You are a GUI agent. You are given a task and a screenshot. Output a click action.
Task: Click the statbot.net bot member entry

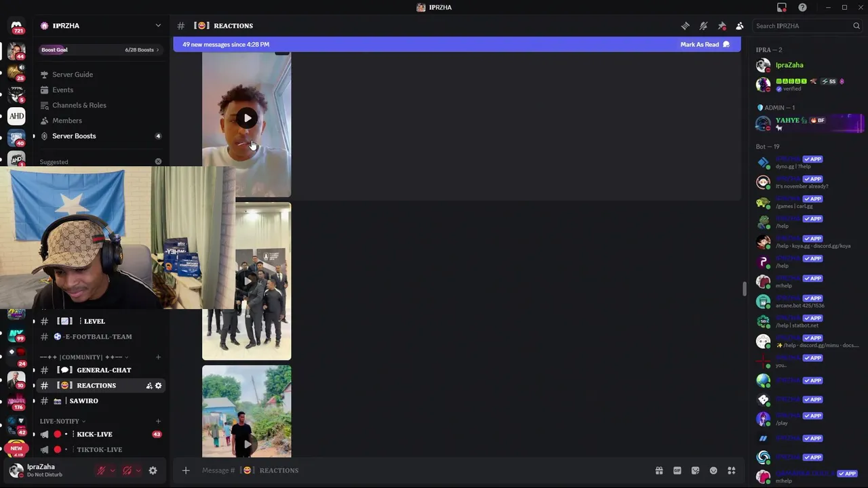[808, 321]
